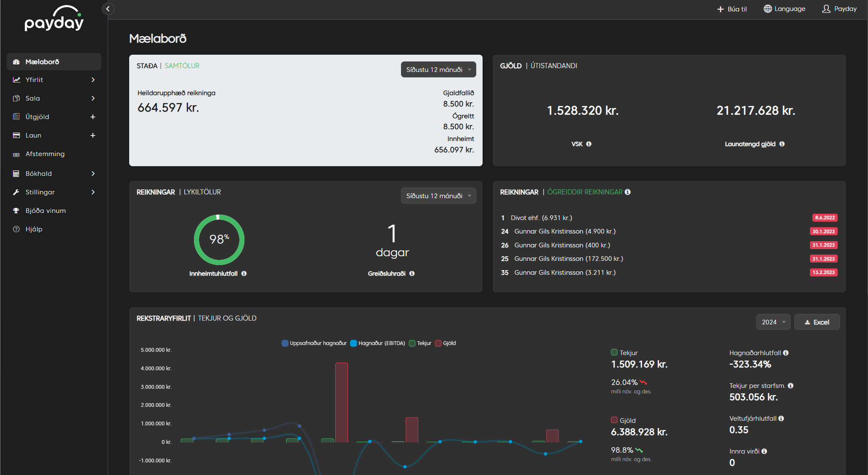The width and height of the screenshot is (868, 475).
Task: Open the Launatengd gjöld info icon
Action: [x=782, y=144]
